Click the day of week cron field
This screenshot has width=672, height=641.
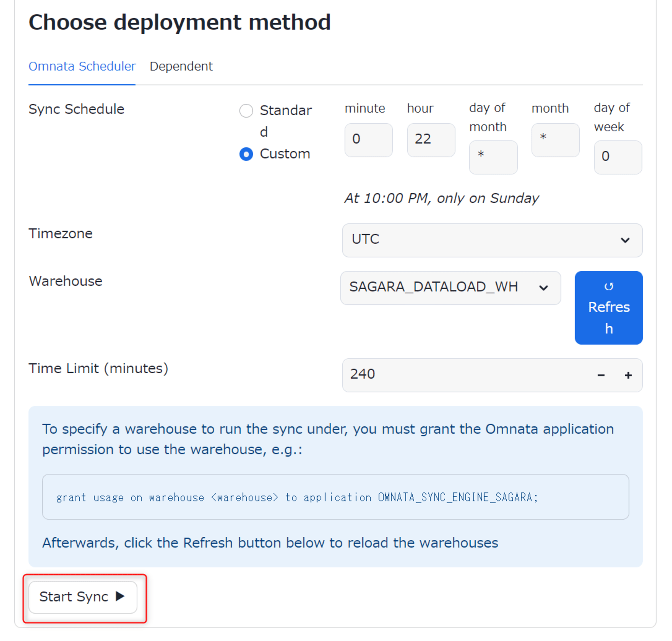618,158
